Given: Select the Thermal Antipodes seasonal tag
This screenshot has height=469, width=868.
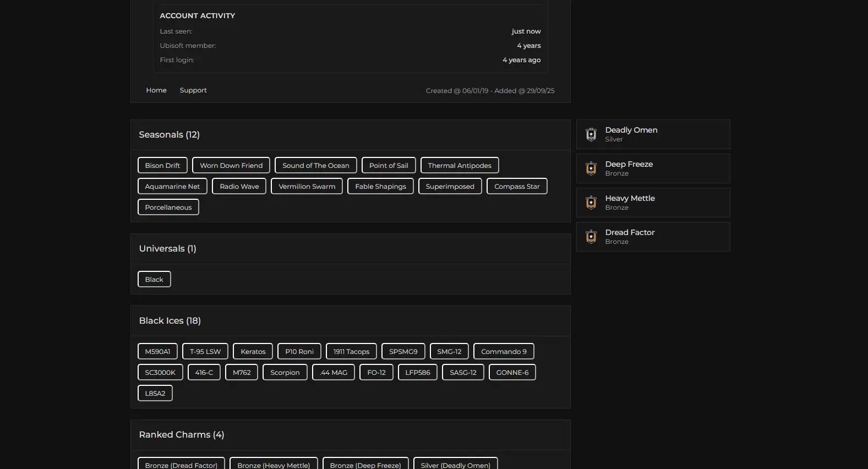Looking at the screenshot, I should point(460,166).
